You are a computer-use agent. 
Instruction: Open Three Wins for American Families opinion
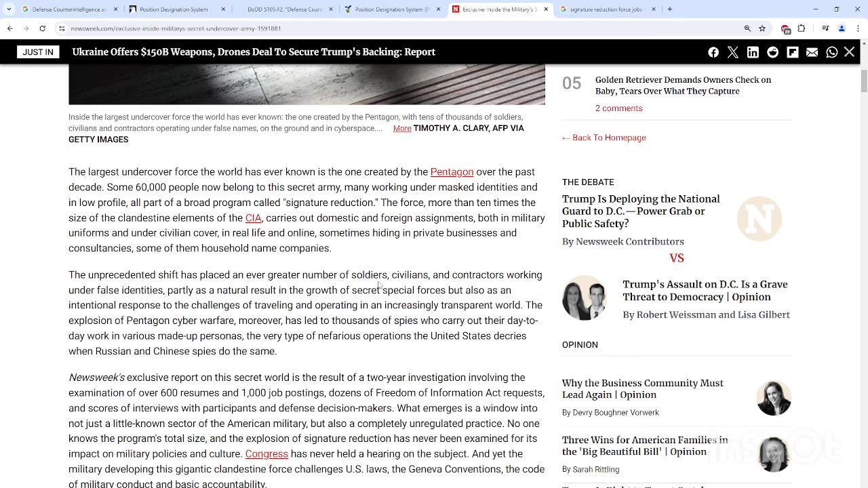645,446
